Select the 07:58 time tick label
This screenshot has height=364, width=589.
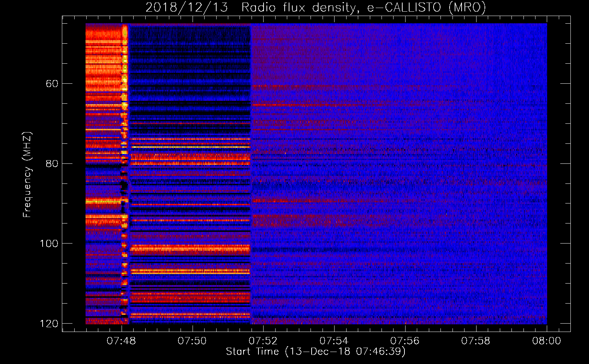(476, 341)
